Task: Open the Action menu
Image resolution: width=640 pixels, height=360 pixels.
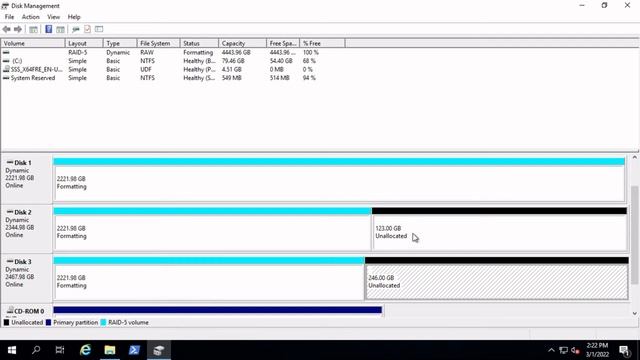Action: tap(31, 17)
